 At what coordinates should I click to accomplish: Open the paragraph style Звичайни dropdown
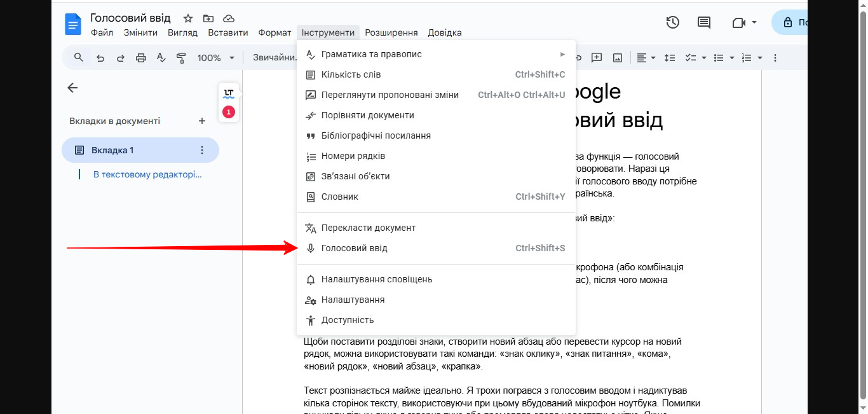click(275, 58)
